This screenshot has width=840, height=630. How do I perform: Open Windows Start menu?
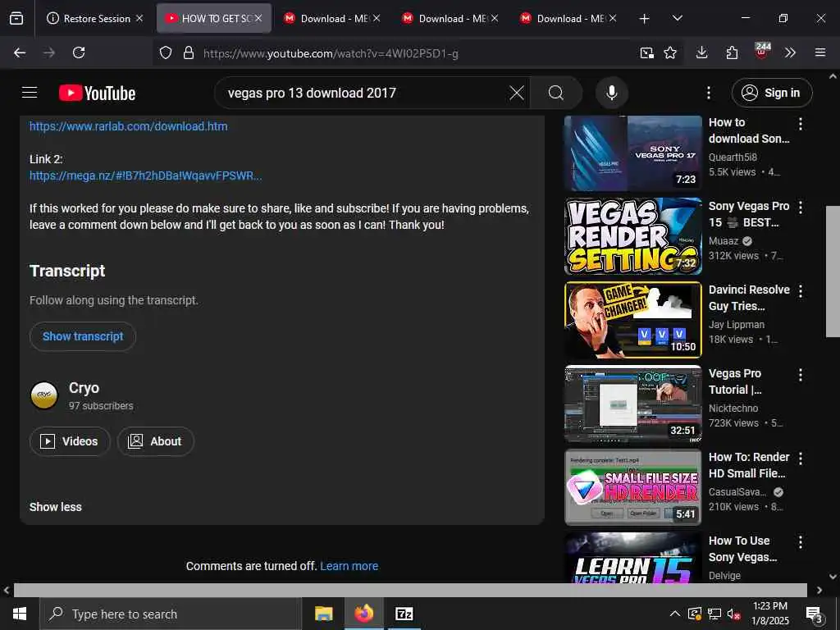pos(20,614)
